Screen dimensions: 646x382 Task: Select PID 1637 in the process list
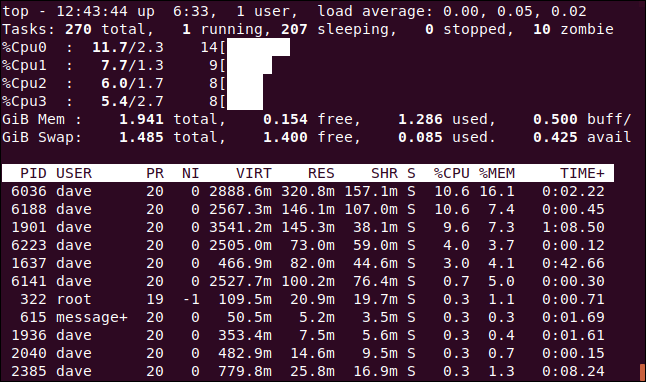tap(29, 263)
